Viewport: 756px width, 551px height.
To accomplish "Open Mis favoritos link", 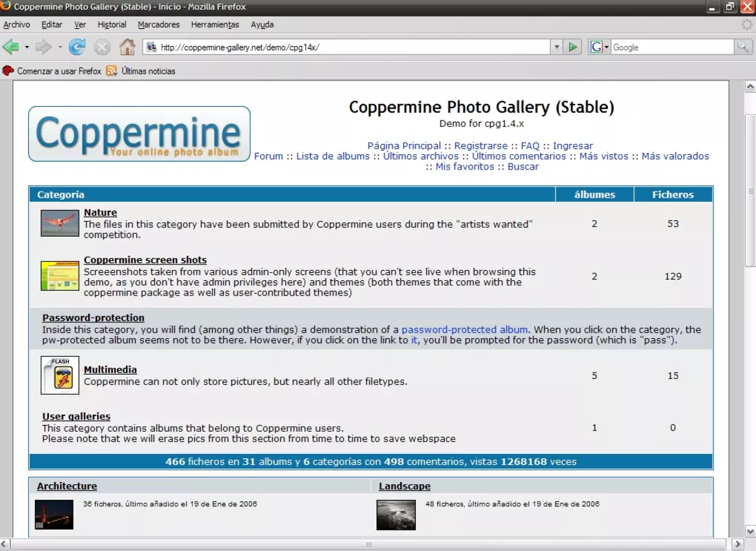I will pos(465,167).
